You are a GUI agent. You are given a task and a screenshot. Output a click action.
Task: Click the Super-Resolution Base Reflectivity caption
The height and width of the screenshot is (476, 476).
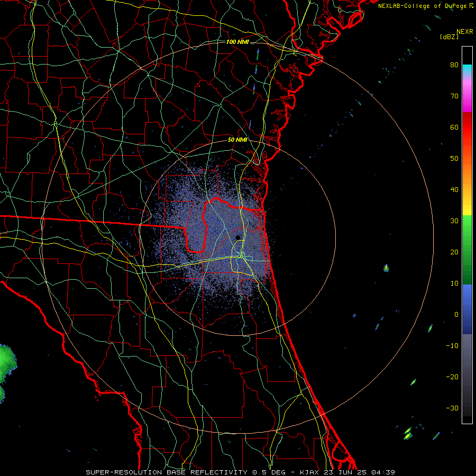tap(241, 472)
